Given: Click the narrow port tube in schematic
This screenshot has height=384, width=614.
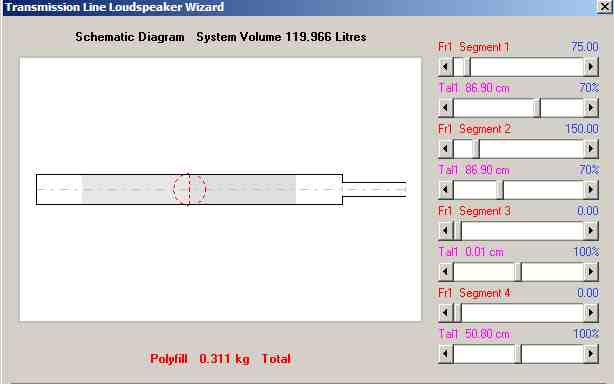Looking at the screenshot, I should tap(374, 189).
